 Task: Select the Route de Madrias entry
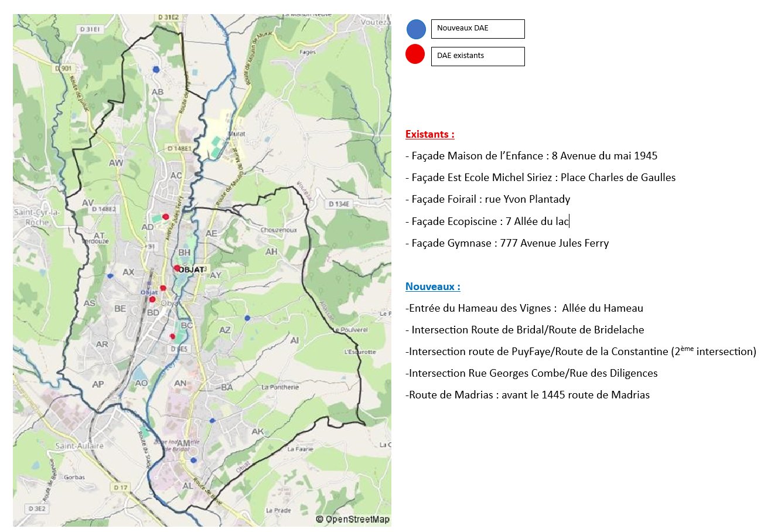coord(527,395)
